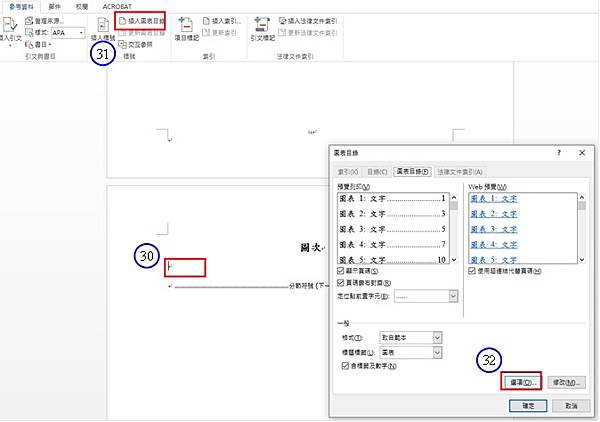The width and height of the screenshot is (600, 422).
Task: Click 插入索引 (Insert Index)
Action: tap(222, 21)
